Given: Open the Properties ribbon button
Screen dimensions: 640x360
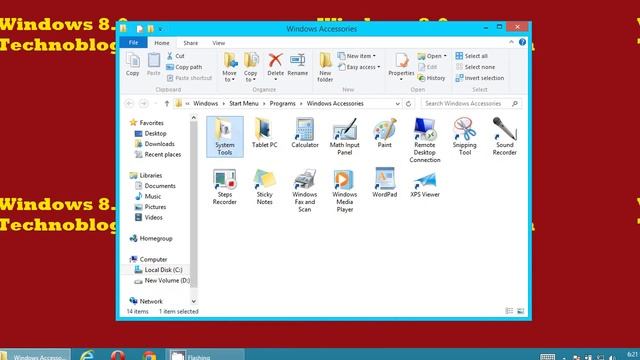Looking at the screenshot, I should click(x=401, y=67).
